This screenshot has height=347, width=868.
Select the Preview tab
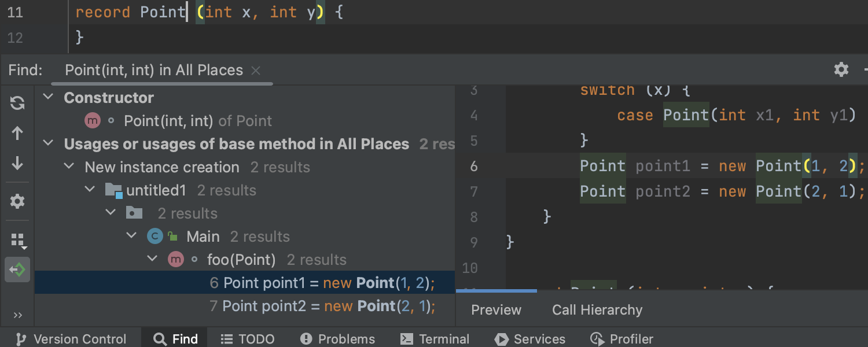(496, 310)
